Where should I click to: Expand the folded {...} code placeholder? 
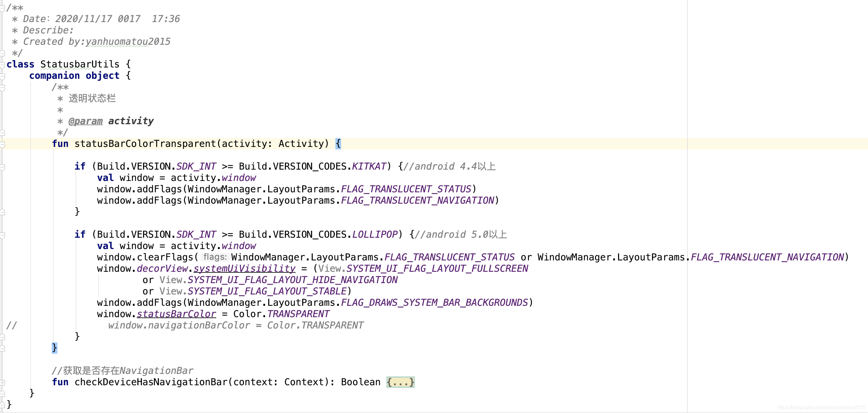pos(400,382)
